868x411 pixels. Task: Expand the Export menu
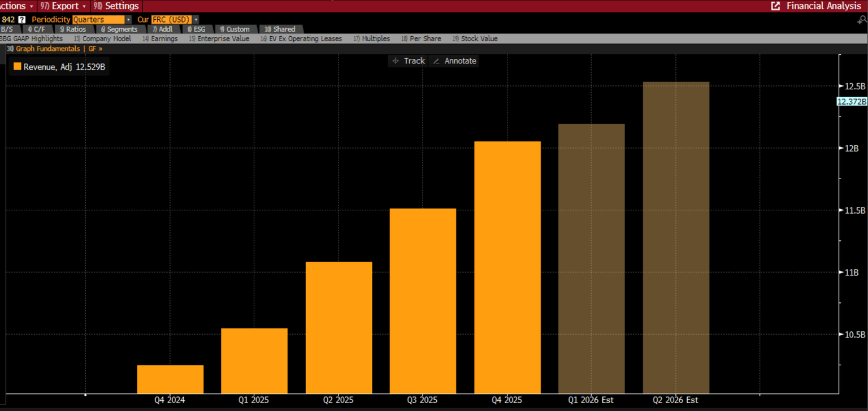(64, 6)
